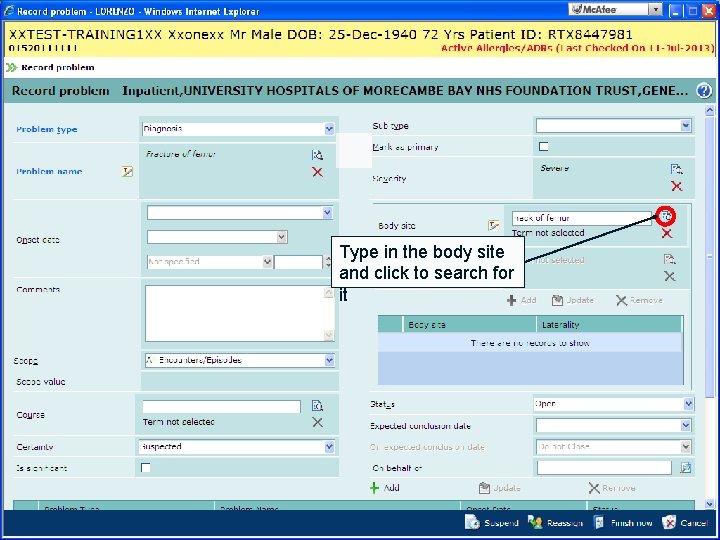Click the body site text field
Screen dimensions: 720x540
click(x=582, y=218)
